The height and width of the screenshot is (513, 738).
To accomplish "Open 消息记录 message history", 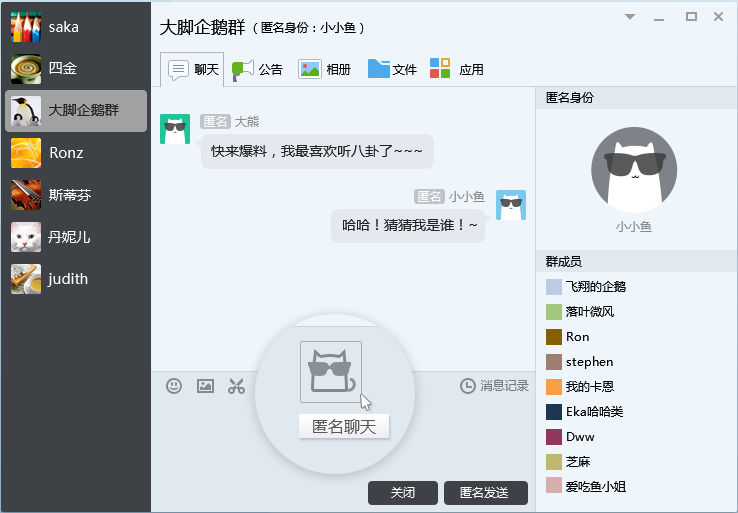I will click(x=494, y=386).
